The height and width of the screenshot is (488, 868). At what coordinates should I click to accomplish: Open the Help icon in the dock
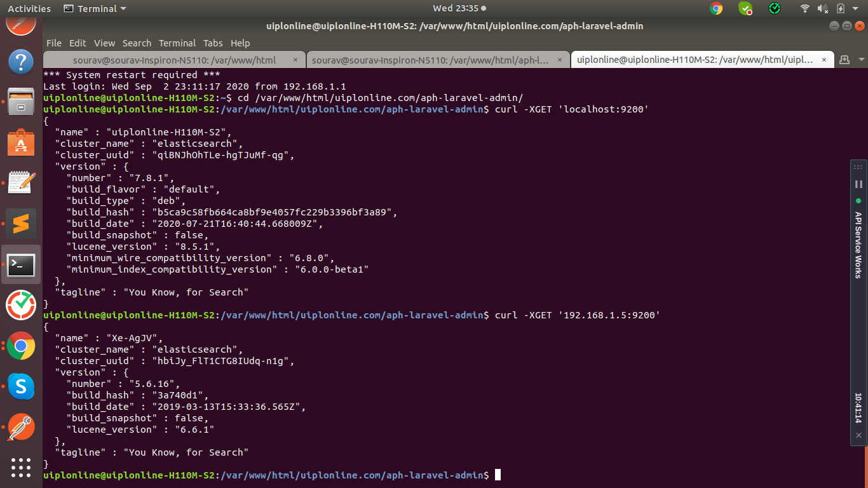[x=21, y=62]
